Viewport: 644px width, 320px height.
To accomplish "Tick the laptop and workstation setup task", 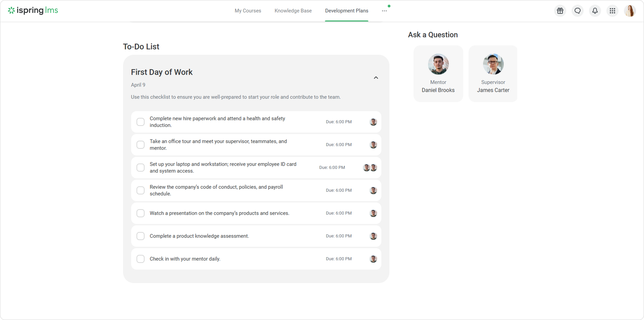I will point(141,167).
